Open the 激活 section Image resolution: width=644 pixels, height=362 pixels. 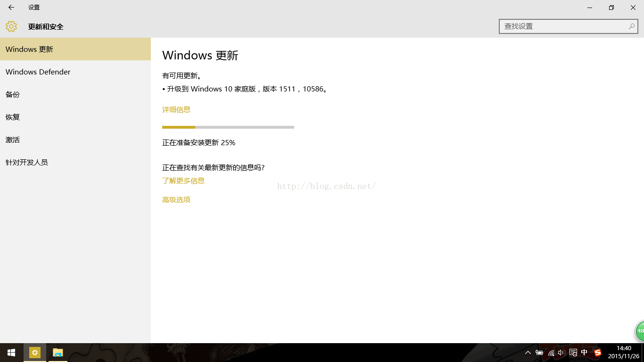(75, 140)
